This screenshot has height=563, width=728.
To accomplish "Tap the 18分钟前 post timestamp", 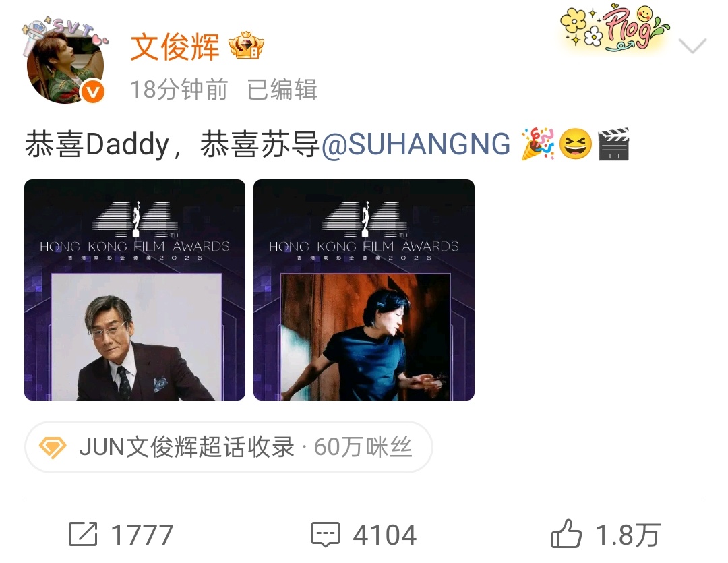I will 179,90.
